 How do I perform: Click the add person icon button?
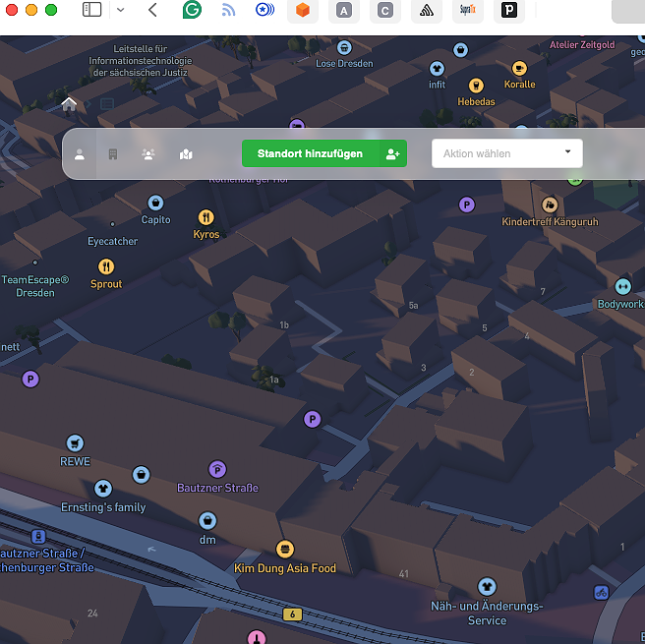click(x=393, y=153)
